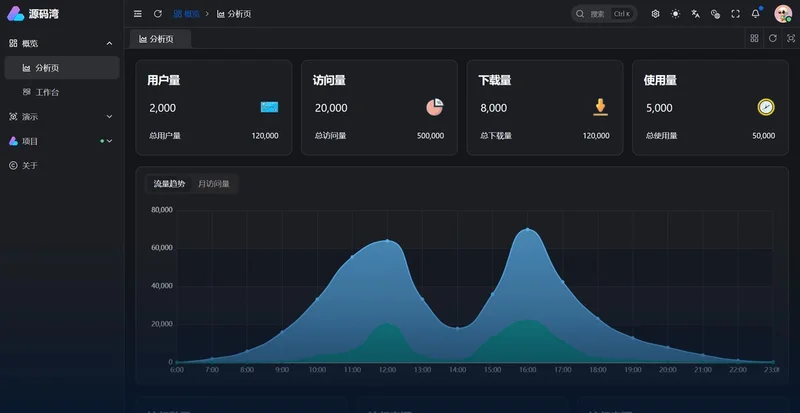Click the 概览 sidebar menu item
Viewport: 800px width, 413px height.
(62, 43)
